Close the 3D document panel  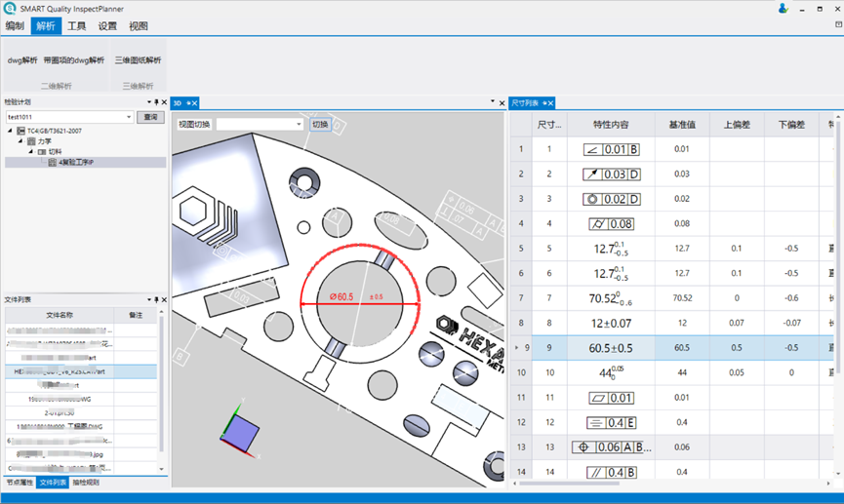[502, 103]
